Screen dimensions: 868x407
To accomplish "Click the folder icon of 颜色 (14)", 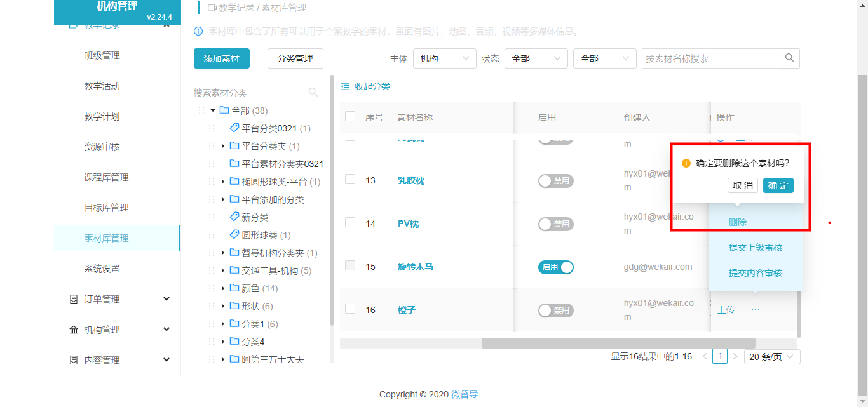I will click(234, 288).
